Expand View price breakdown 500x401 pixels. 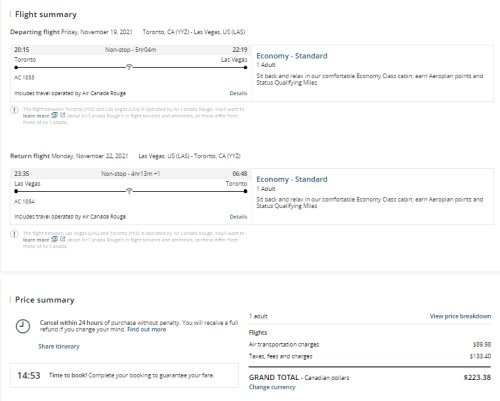click(x=460, y=316)
